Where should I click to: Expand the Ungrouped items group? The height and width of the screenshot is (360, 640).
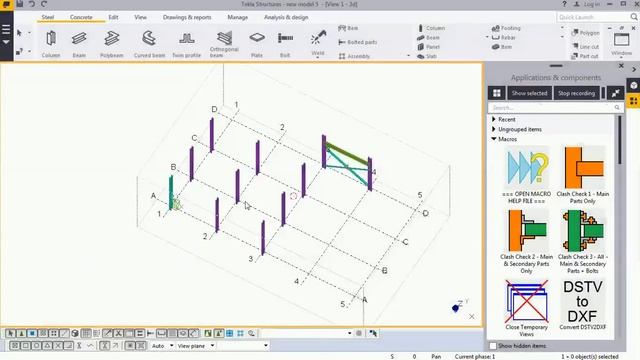[x=494, y=129]
